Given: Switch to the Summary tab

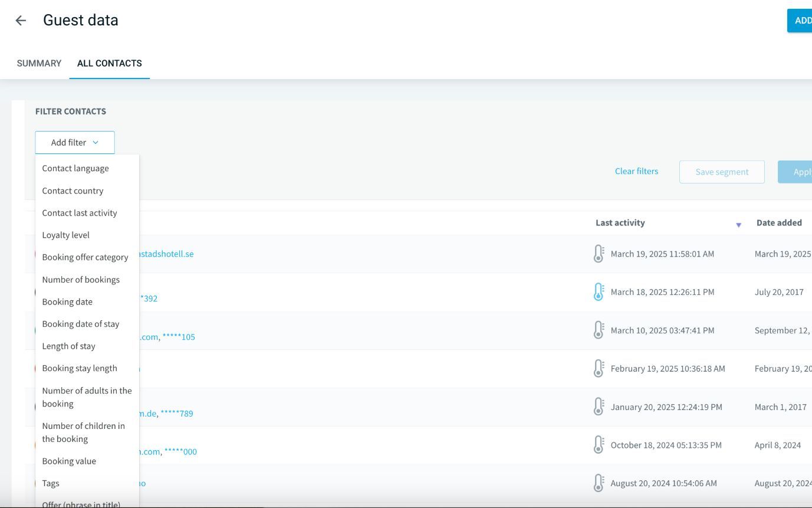Looking at the screenshot, I should pos(39,63).
